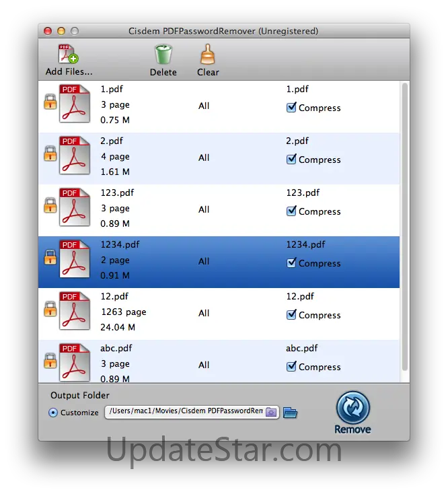Toggle Compress checkbox for abc.pdf

291,366
